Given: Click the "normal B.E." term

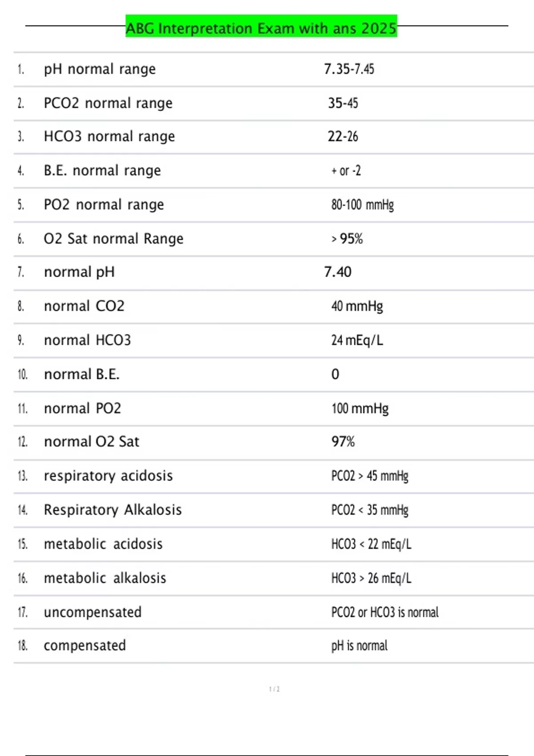Looking at the screenshot, I should tap(81, 374).
